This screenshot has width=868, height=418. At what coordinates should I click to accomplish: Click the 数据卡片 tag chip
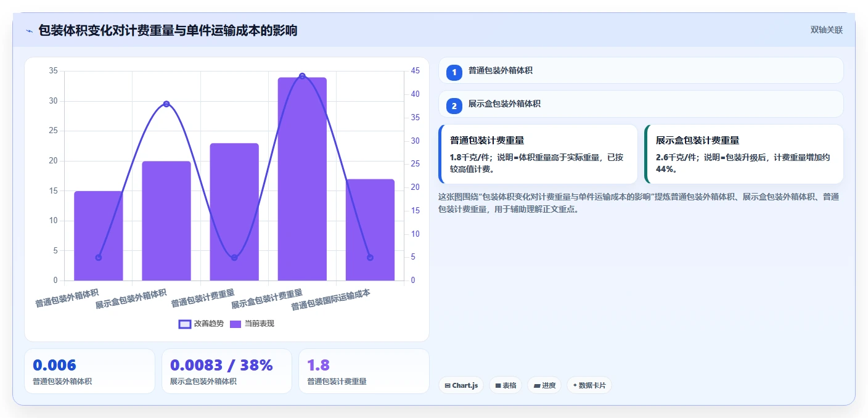[x=589, y=385]
